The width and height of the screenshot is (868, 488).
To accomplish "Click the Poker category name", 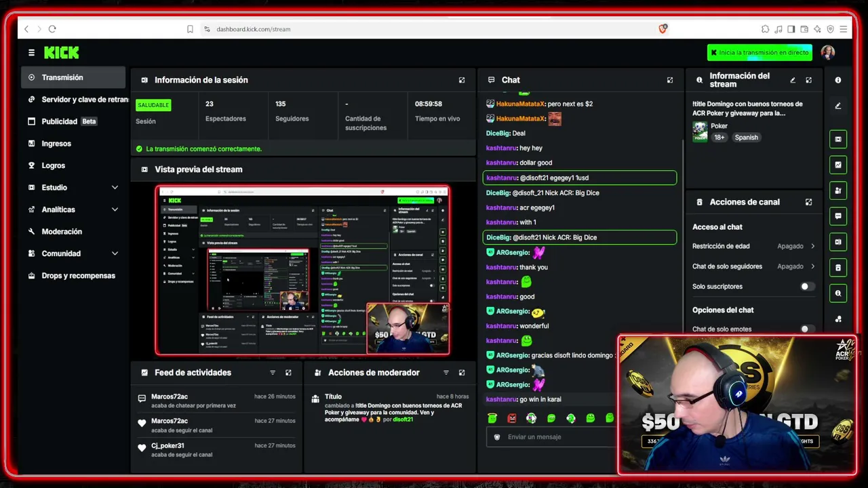I will pos(719,126).
